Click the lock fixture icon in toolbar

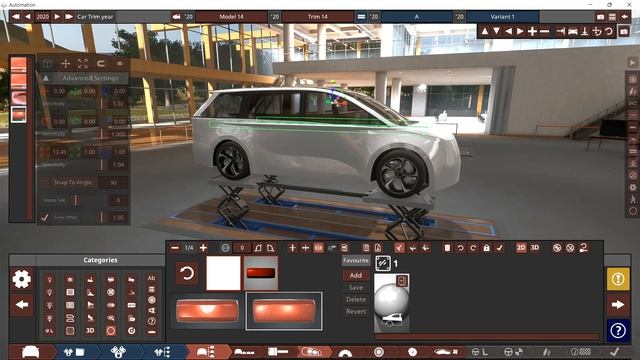[486, 248]
